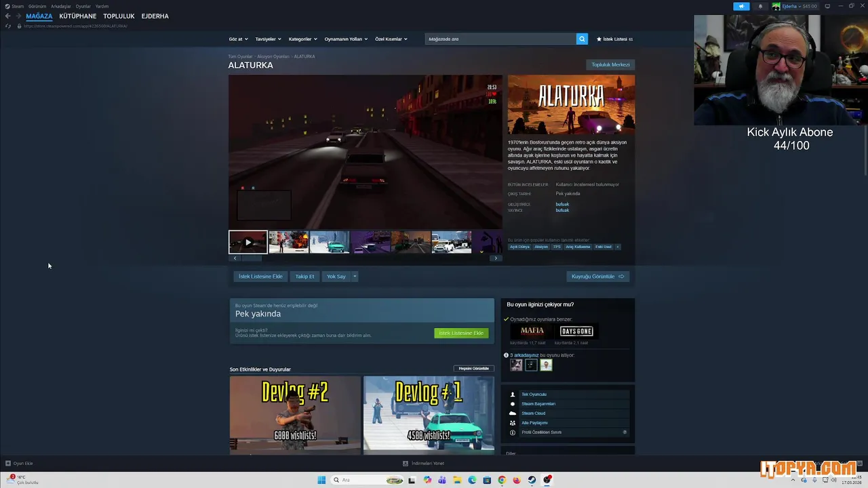Expand the arrow next to Yok Say
Viewport: 868px width, 488px height.
click(x=355, y=277)
